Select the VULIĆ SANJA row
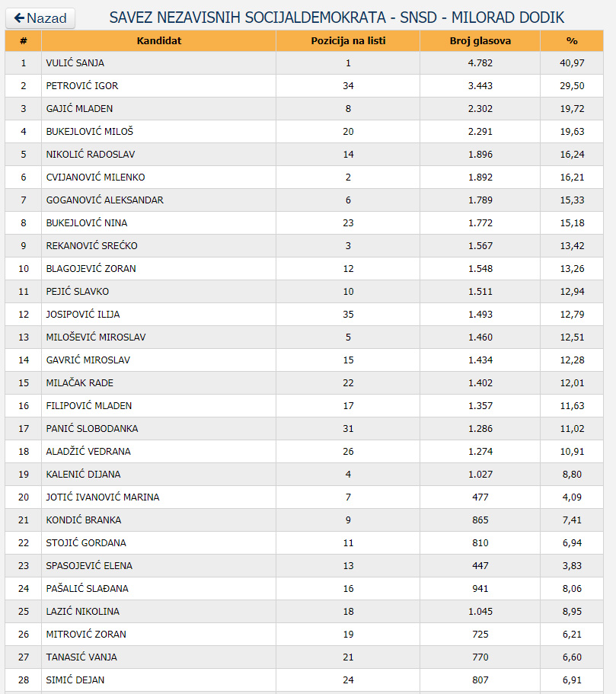Screen dimensions: 616x694 pyautogui.click(x=75, y=63)
